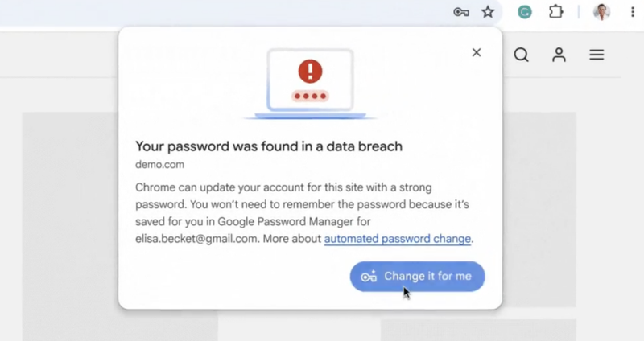Bookmark this page with the star icon
The height and width of the screenshot is (341, 644).
(487, 12)
